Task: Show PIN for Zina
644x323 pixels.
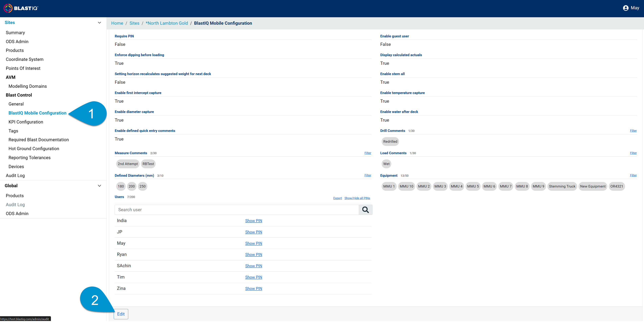Action: [254, 289]
